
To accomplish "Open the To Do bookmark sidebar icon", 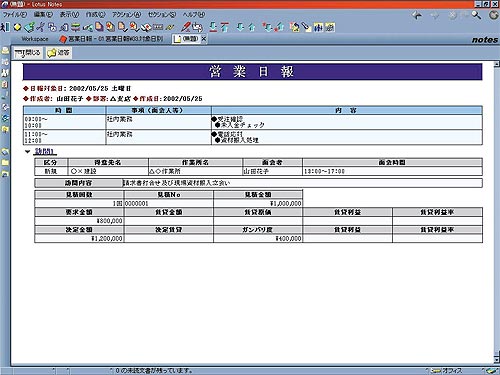I will click(x=5, y=84).
